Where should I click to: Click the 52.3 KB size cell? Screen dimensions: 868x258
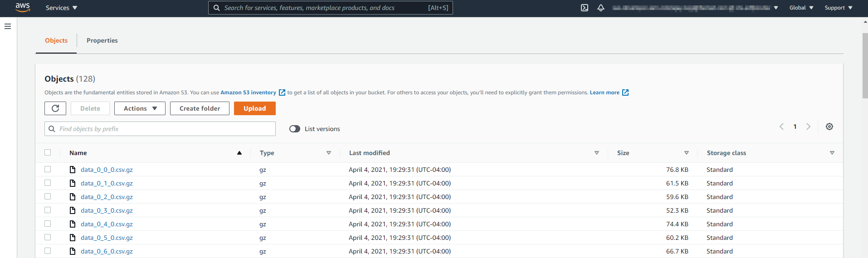tap(677, 210)
